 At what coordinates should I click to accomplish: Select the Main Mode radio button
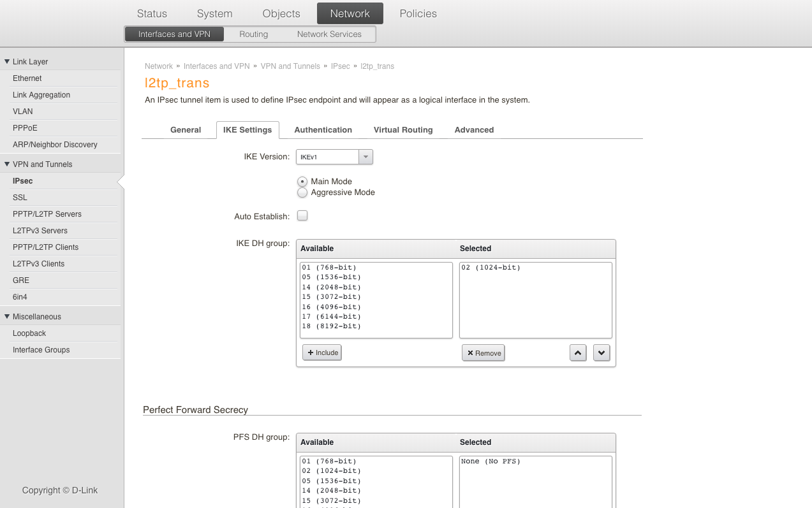(302, 182)
